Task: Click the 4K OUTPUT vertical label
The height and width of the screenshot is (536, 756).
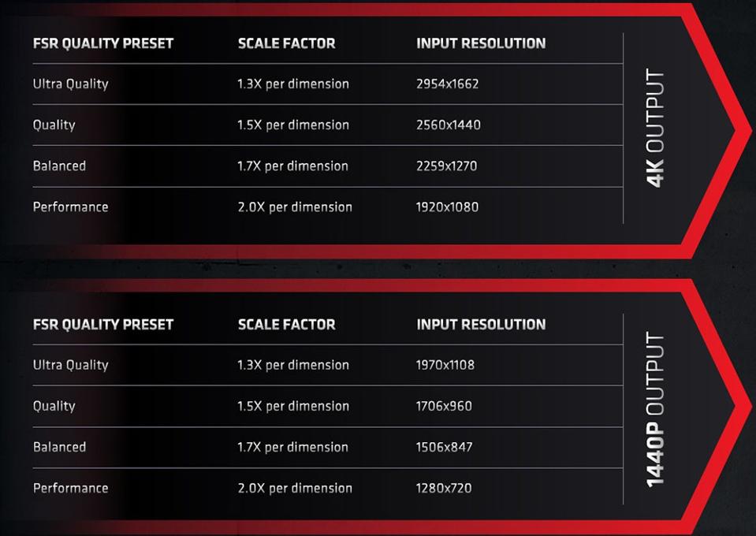Action: [x=655, y=128]
